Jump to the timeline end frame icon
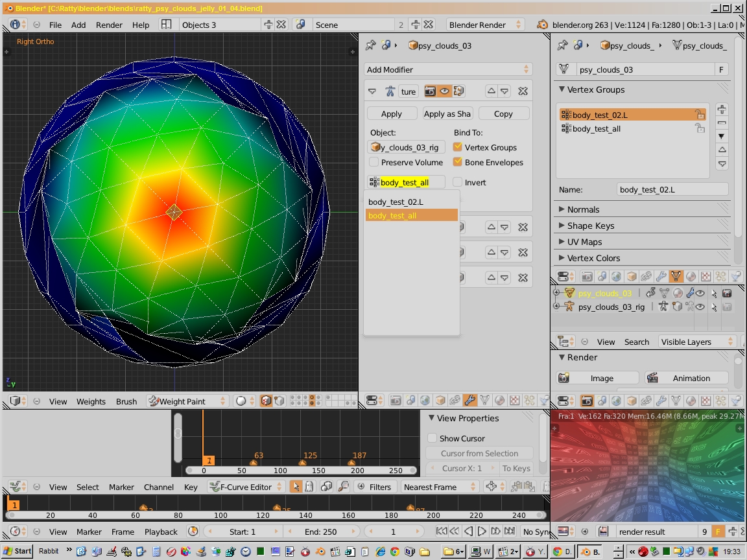The height and width of the screenshot is (560, 747). (x=510, y=531)
